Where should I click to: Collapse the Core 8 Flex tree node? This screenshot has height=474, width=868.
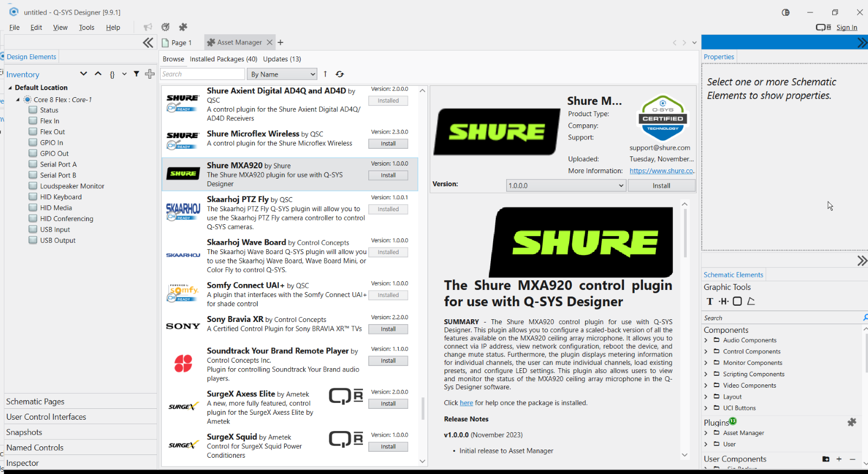point(18,100)
